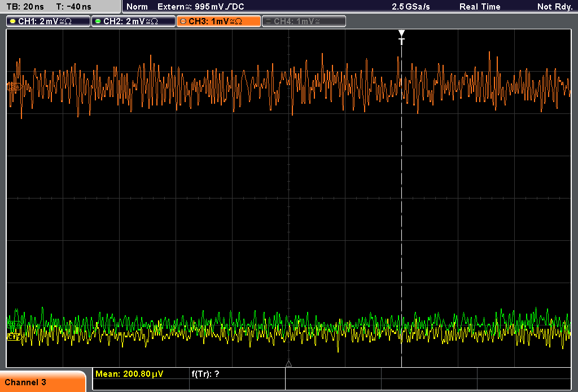Click the trigger time marker at top of grid
Viewport: 578px width, 392px height.
coord(401,37)
